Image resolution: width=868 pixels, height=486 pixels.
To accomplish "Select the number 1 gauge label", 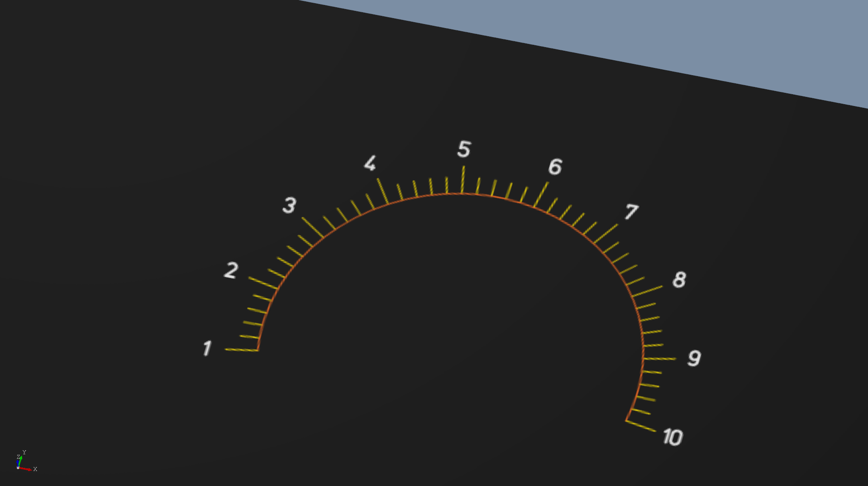I will pyautogui.click(x=207, y=348).
